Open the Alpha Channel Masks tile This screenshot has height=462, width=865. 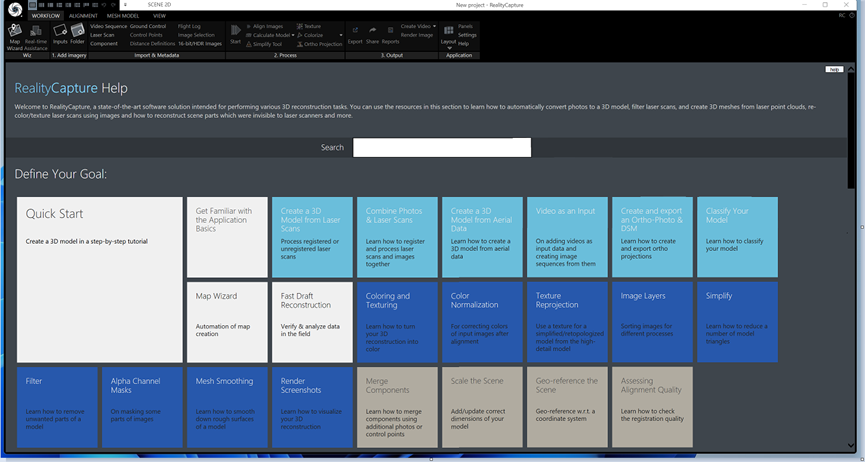pos(142,407)
